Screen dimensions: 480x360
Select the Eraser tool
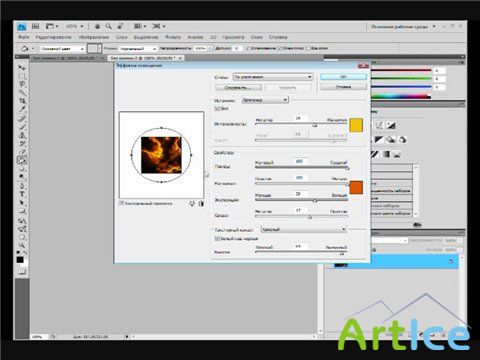coord(22,152)
